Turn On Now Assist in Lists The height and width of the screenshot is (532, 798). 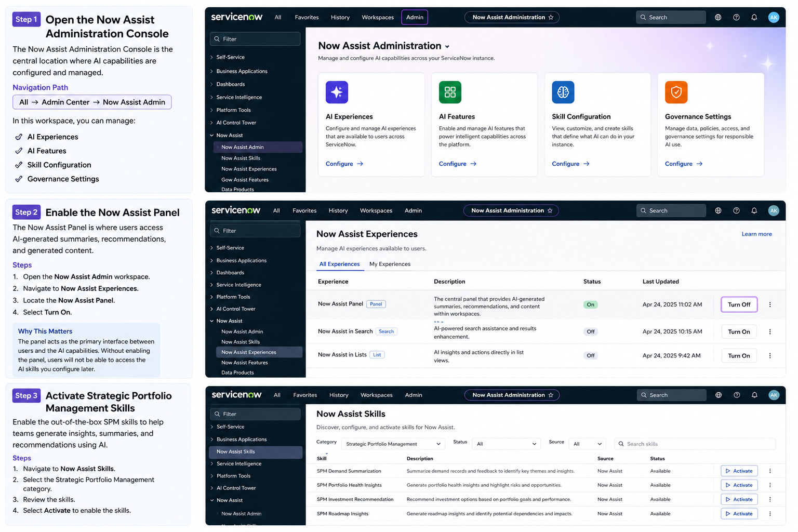click(x=739, y=356)
